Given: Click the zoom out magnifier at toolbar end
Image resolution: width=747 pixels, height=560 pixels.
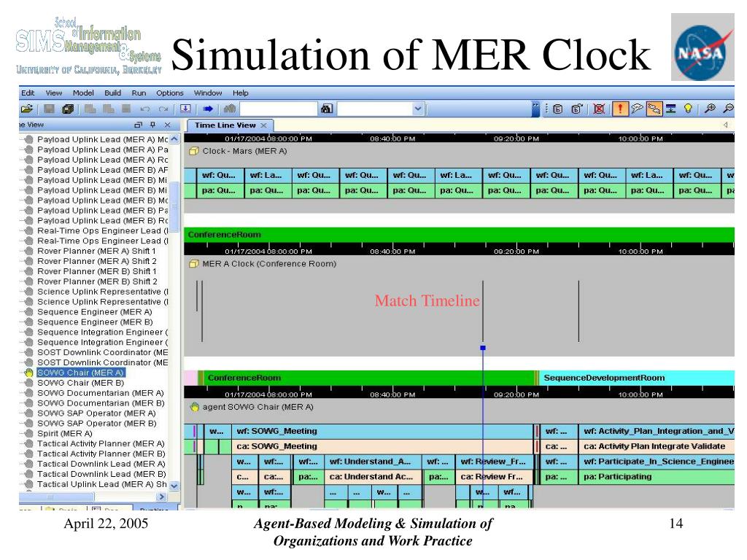Looking at the screenshot, I should click(x=729, y=109).
